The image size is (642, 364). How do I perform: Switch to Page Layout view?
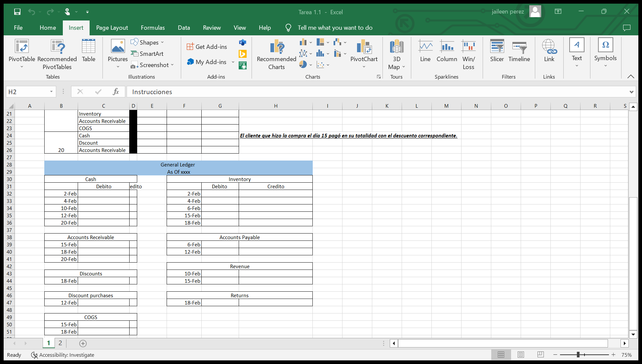click(x=521, y=355)
